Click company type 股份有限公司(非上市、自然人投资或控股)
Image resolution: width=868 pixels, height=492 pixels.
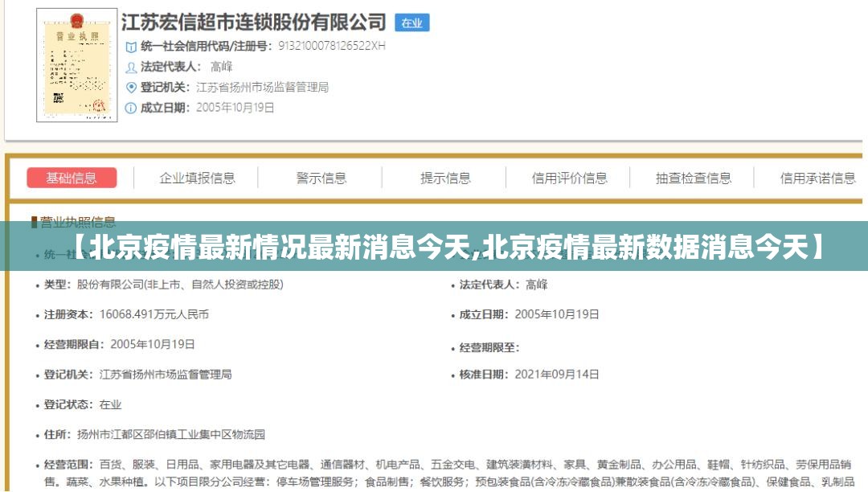point(180,285)
